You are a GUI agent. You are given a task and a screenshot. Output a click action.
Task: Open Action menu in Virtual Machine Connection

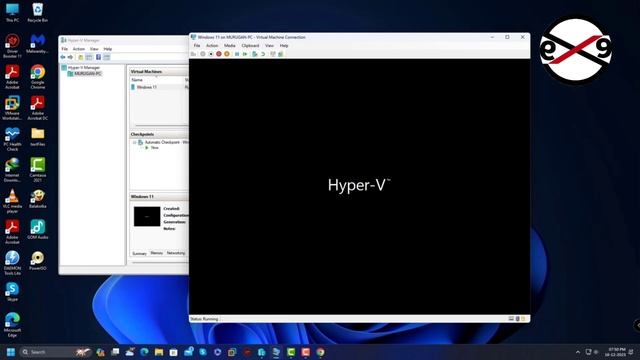[x=212, y=46]
